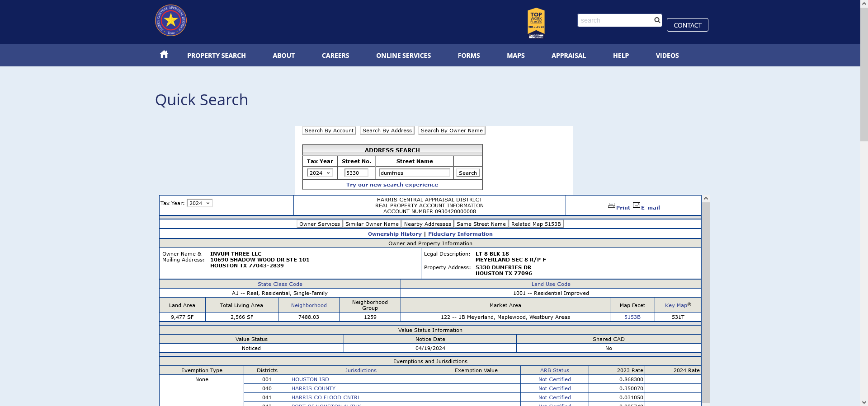868x406 pixels.
Task: Click the inner frame scrollbar up arrow
Action: (x=706, y=198)
